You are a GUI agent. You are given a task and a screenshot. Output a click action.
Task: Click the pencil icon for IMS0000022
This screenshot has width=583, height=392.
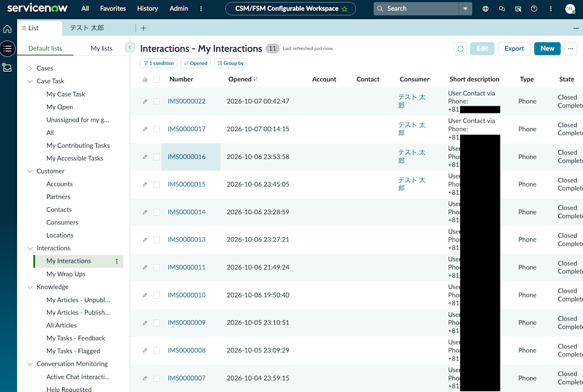point(145,102)
